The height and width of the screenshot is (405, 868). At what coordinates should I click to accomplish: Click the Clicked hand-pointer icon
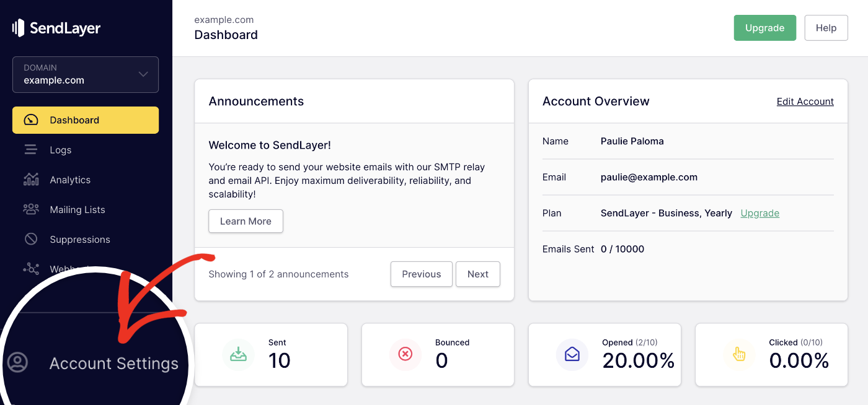pos(739,354)
